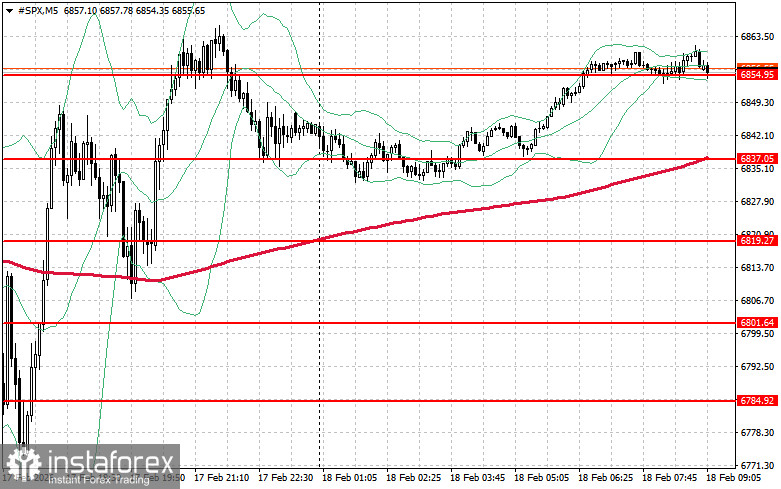Viewport: 781px width, 489px height.
Task: Click the 6784.92 red level price tag
Action: click(757, 401)
